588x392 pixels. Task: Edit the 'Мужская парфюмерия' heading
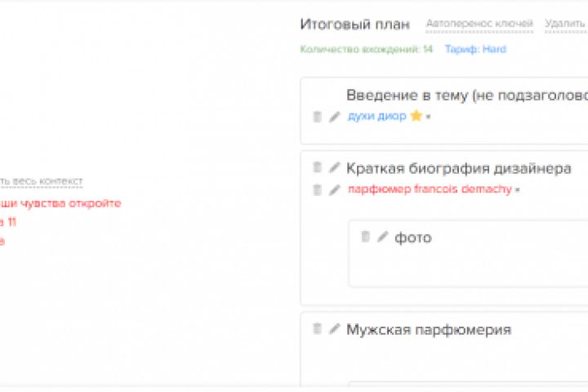click(x=334, y=329)
